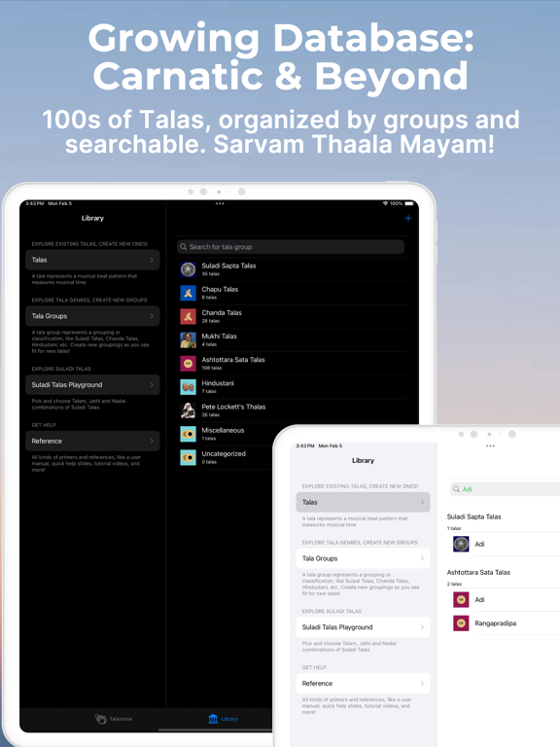Select Talas in light iPad sidebar
The height and width of the screenshot is (747, 560).
point(363,502)
